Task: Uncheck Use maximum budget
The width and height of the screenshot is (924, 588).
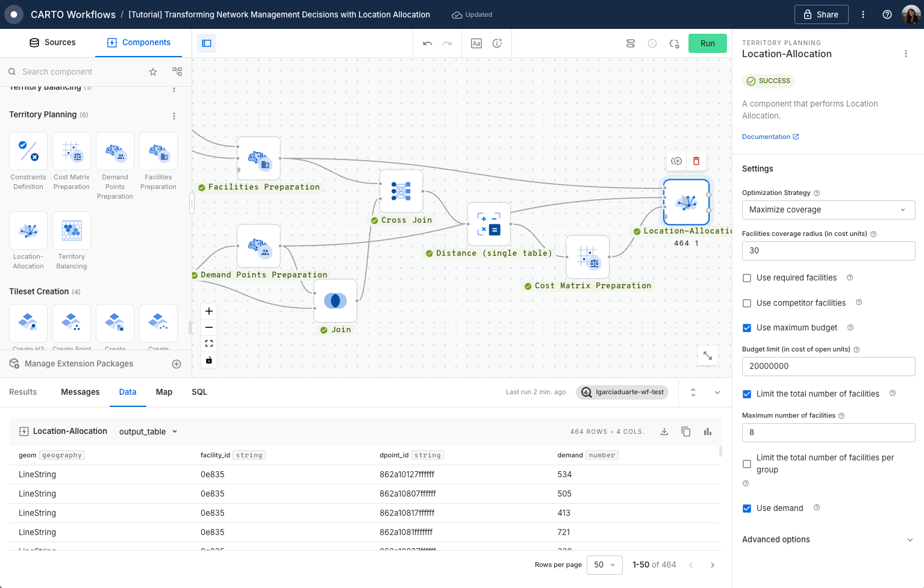Action: pyautogui.click(x=747, y=328)
